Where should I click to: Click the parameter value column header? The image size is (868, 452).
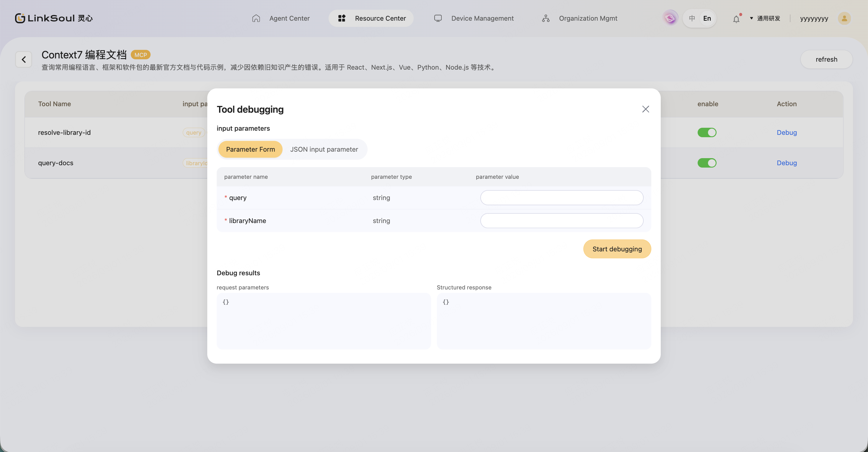pos(497,177)
